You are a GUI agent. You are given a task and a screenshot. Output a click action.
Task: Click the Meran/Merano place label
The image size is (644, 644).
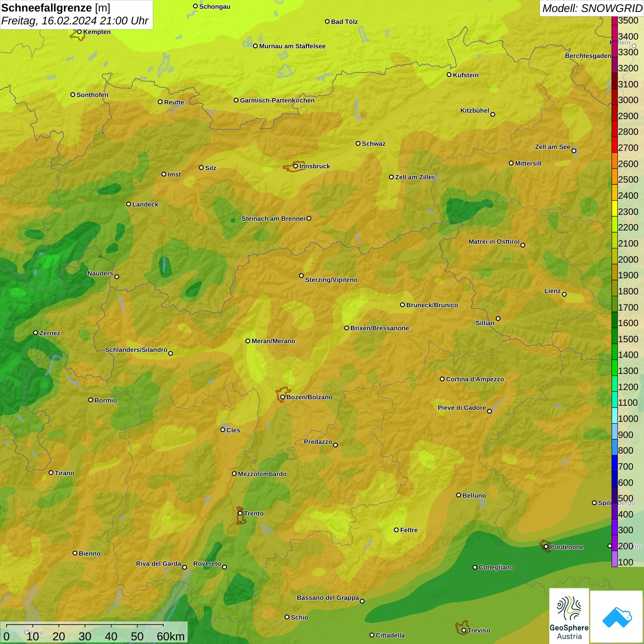coord(273,341)
